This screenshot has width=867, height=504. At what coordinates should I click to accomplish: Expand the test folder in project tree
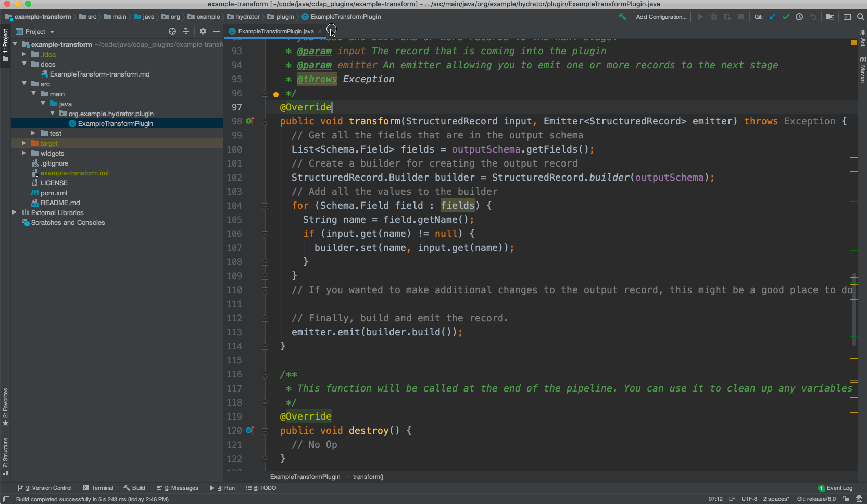pyautogui.click(x=33, y=133)
